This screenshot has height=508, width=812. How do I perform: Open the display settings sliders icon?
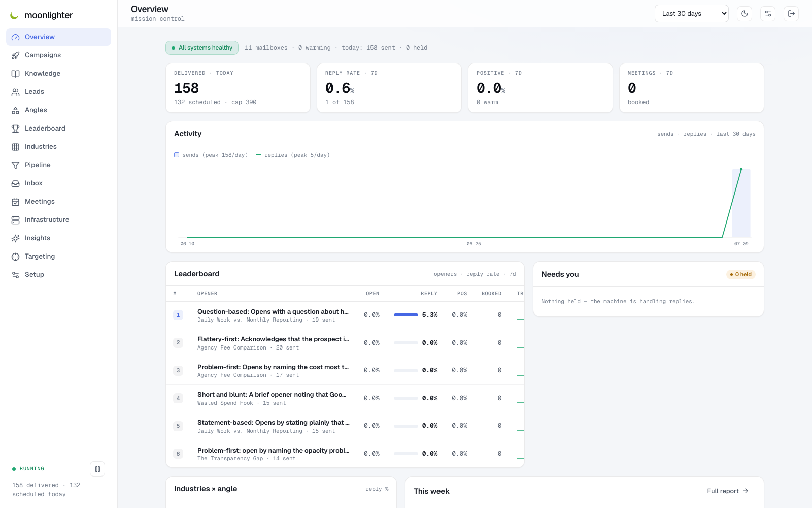[x=768, y=14]
